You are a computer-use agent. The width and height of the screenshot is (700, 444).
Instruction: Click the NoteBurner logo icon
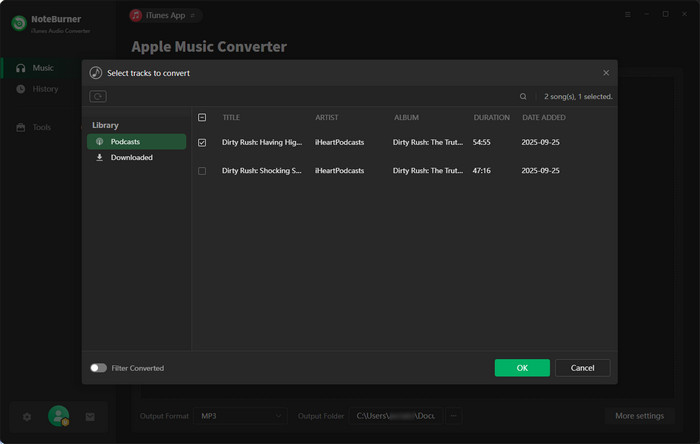[x=18, y=22]
